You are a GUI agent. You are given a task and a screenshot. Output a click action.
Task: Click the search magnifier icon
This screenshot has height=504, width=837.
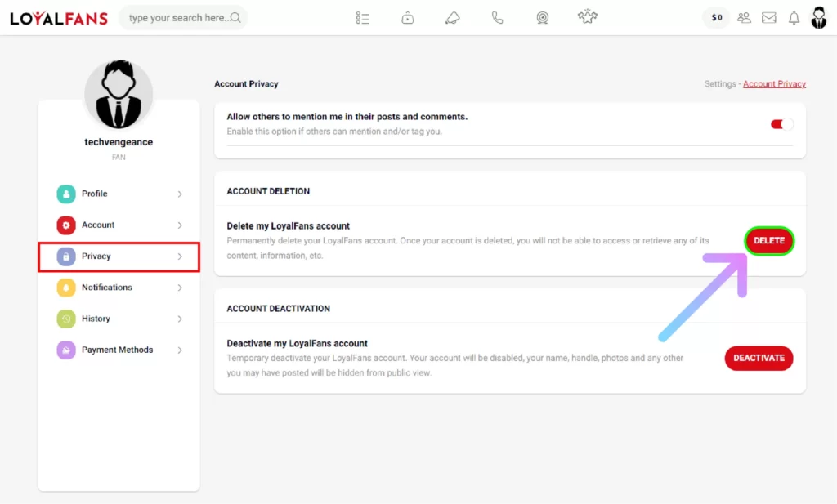[235, 18]
